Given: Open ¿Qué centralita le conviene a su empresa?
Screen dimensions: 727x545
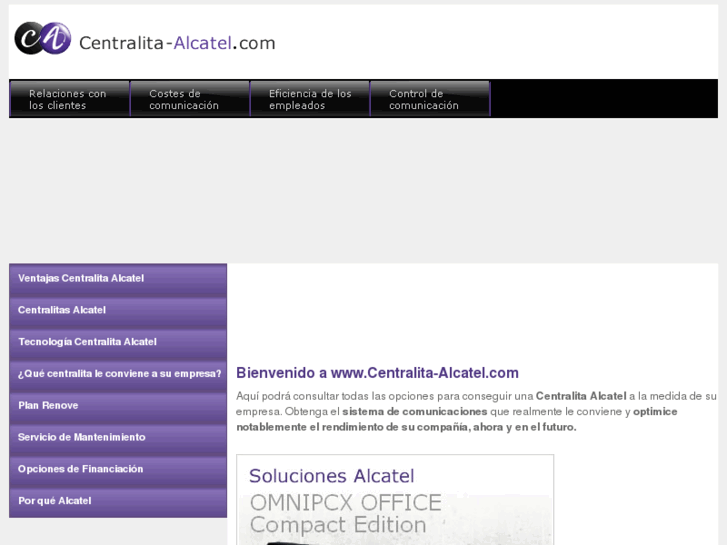Looking at the screenshot, I should click(x=118, y=375).
